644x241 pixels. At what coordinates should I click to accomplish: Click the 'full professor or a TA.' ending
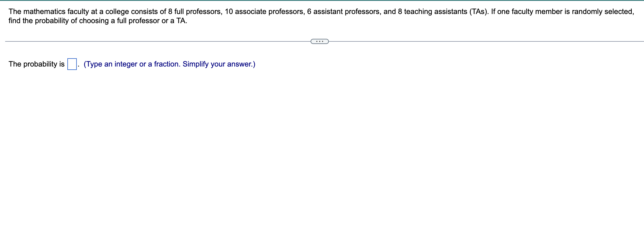pos(152,21)
